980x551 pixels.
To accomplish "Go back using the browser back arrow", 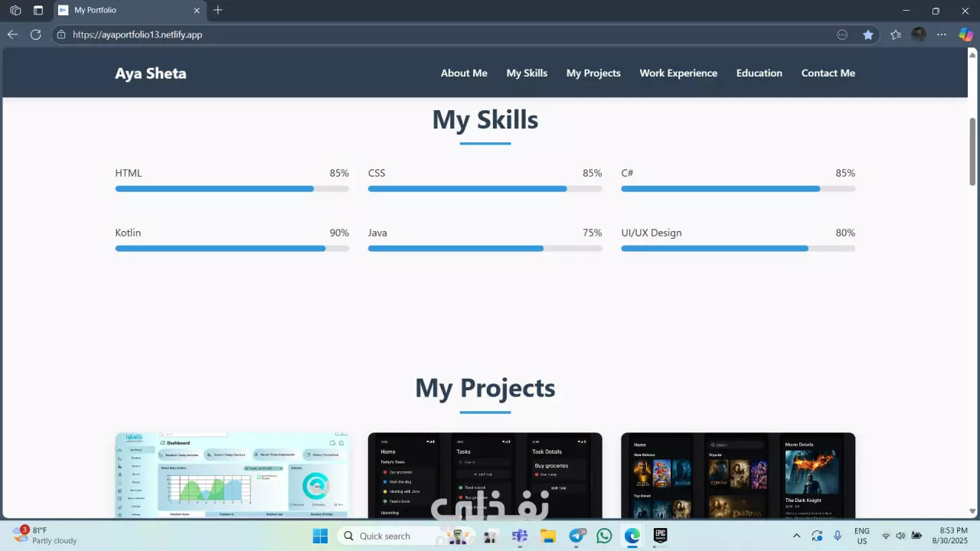I will (x=12, y=34).
